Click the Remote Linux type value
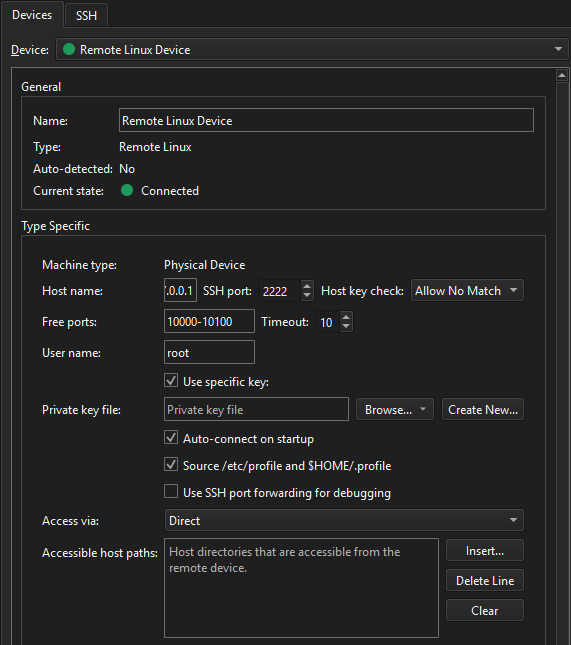571x645 pixels. 155,147
